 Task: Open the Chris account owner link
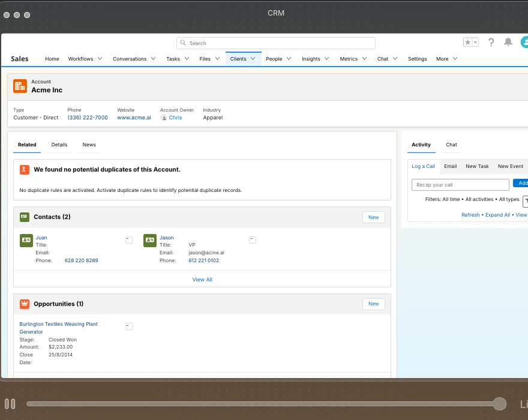point(175,118)
